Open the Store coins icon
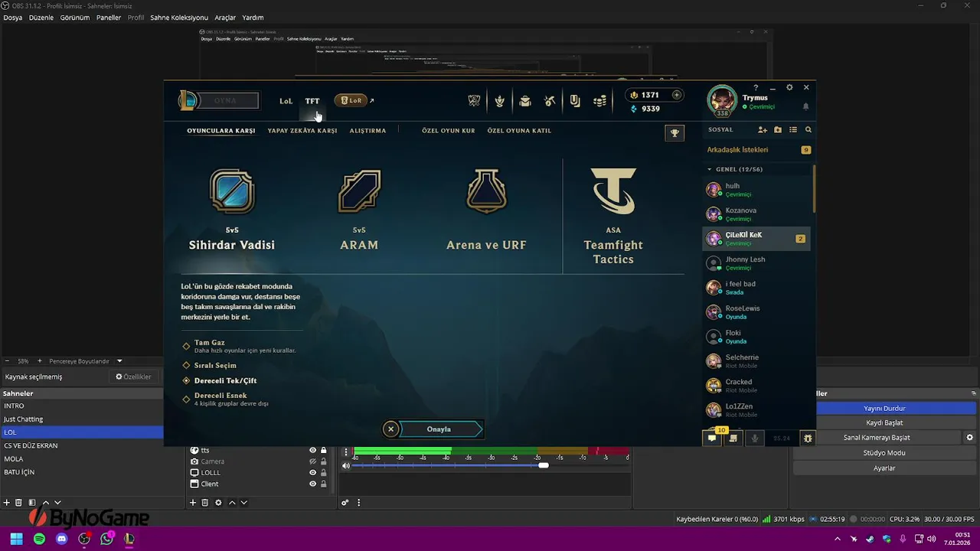The height and width of the screenshot is (551, 980). pyautogui.click(x=599, y=101)
